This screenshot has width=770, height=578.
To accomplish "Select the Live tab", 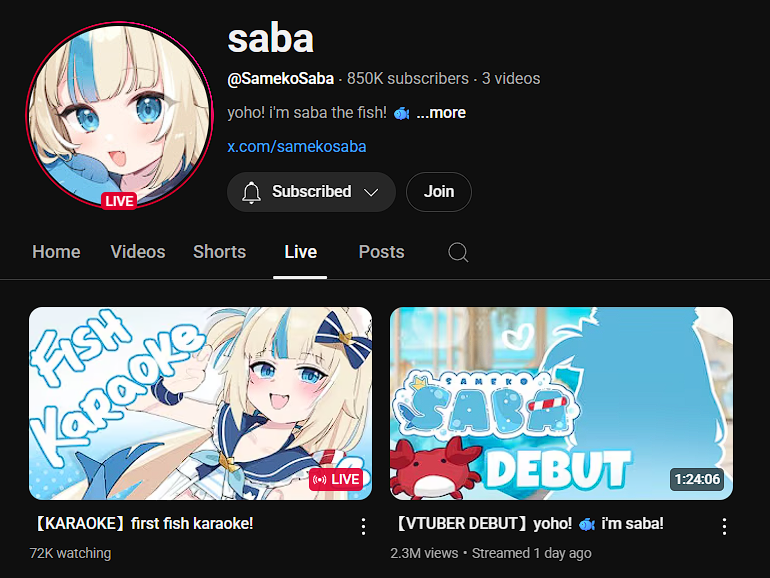I will coord(300,252).
